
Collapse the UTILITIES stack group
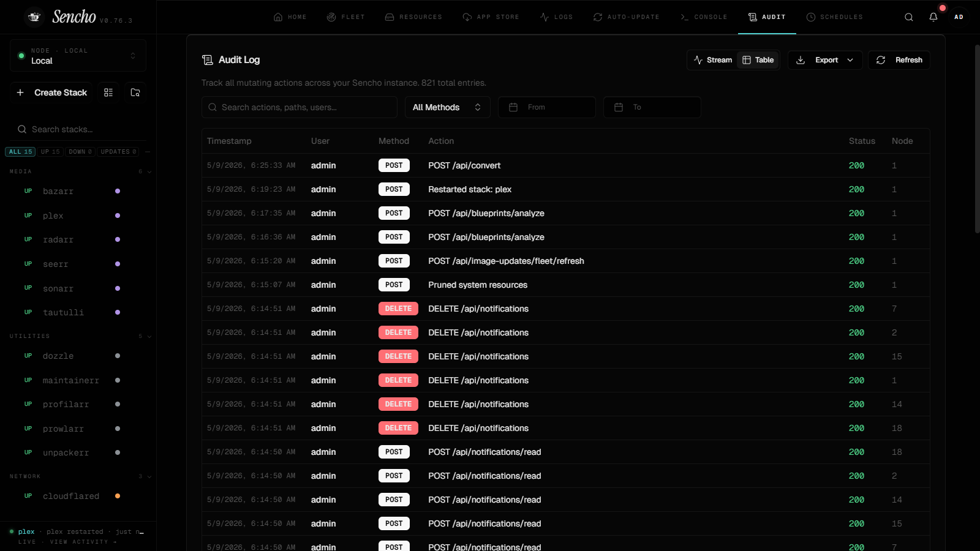coord(149,336)
